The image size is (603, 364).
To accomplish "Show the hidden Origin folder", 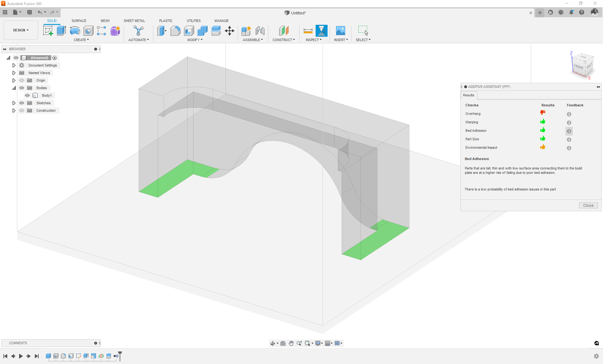I will click(22, 80).
